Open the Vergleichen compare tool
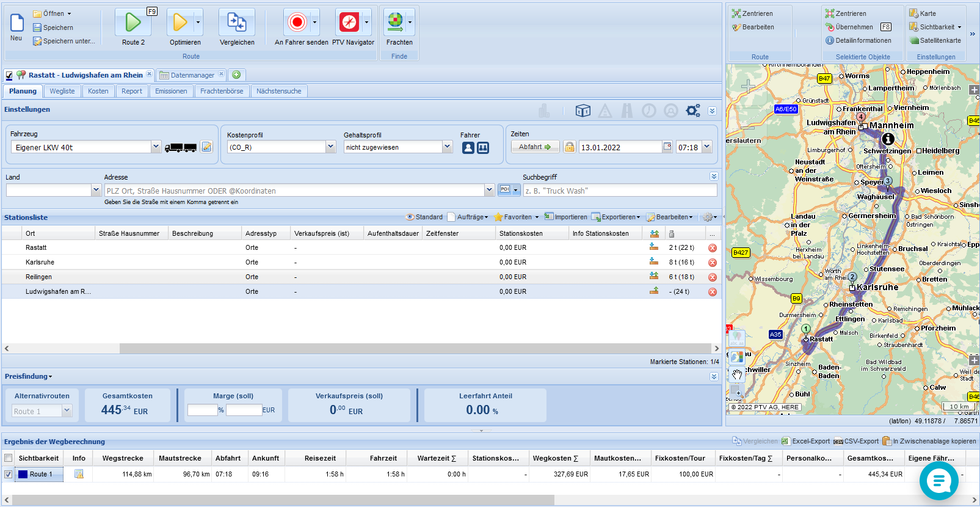Screen dimensions: 980x507 pyautogui.click(x=237, y=23)
